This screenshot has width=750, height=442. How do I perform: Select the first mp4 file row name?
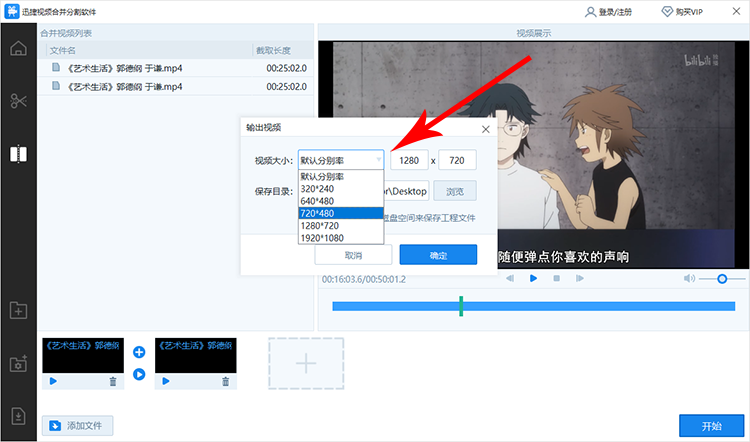pos(125,68)
